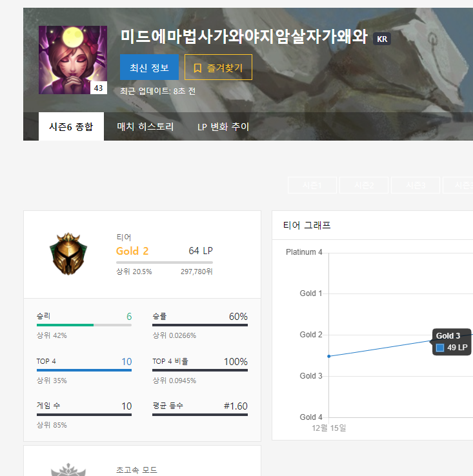This screenshot has width=473, height=476.
Task: Click the LP progress bar under Gold 2
Action: 165,263
